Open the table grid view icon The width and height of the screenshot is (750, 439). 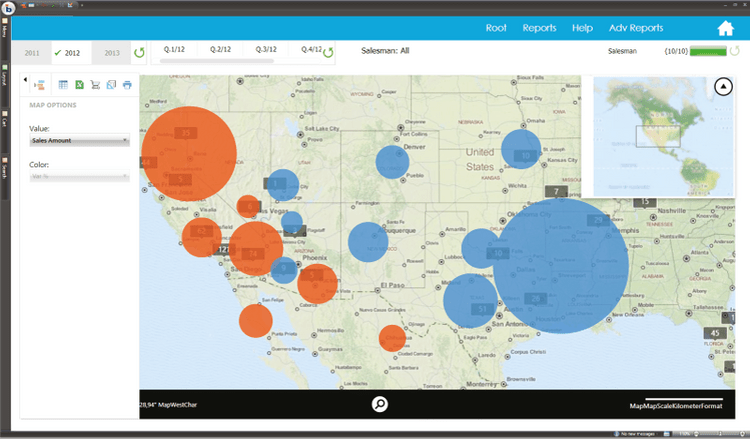click(x=63, y=85)
